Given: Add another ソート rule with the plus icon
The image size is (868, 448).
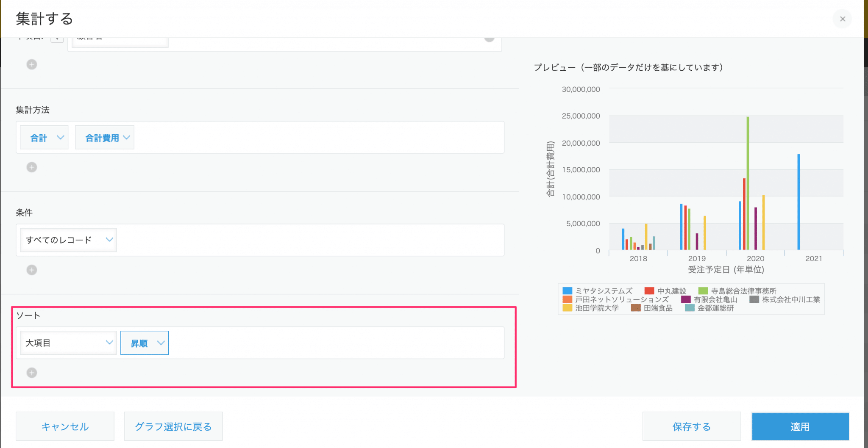Looking at the screenshot, I should (32, 373).
